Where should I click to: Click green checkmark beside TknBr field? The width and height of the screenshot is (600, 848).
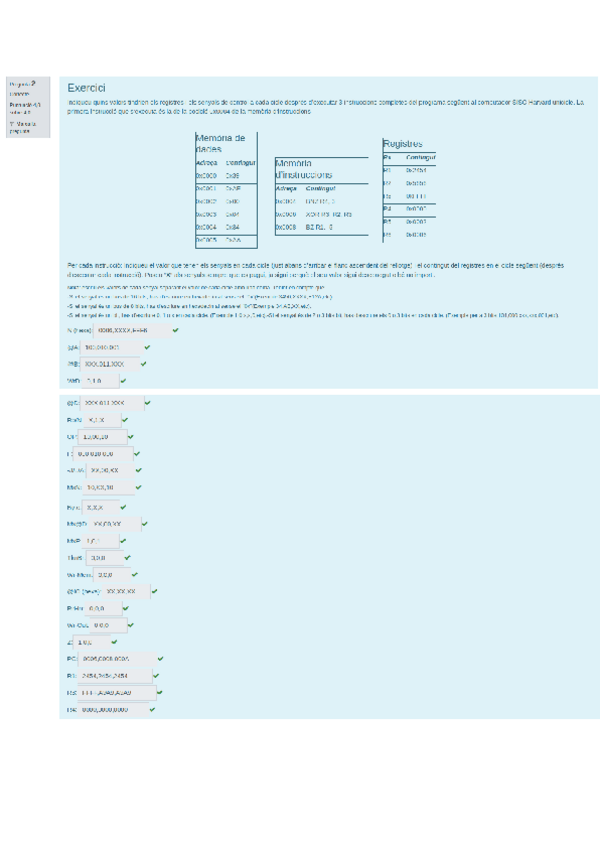coord(127,558)
